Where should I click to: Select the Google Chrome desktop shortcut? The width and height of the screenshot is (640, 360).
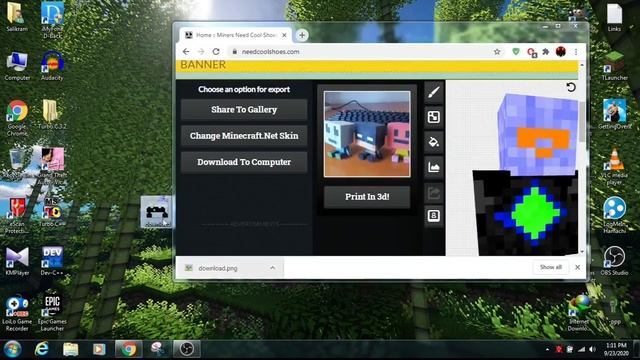coord(17,118)
